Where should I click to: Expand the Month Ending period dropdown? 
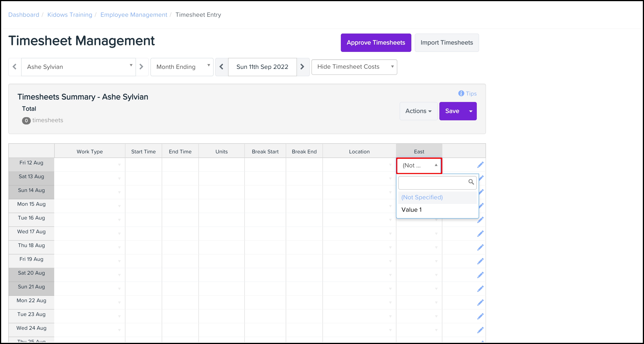tap(182, 67)
